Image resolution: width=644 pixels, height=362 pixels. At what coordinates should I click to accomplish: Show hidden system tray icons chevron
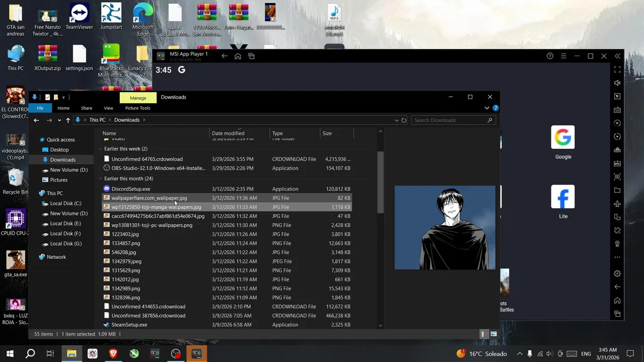point(520,353)
